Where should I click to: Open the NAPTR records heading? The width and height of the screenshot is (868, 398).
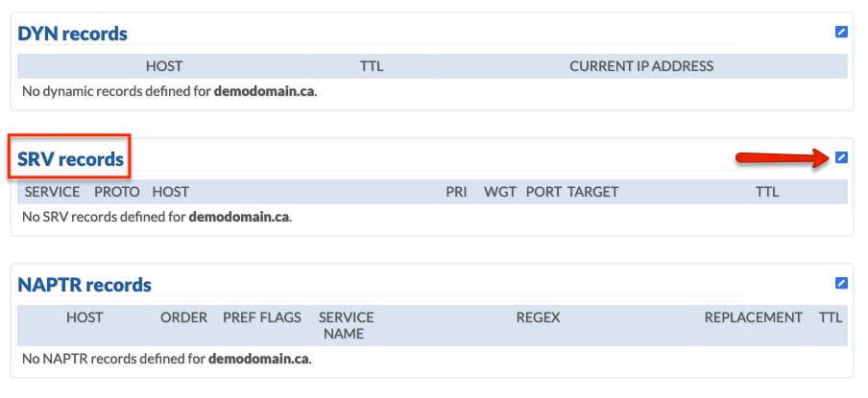tap(84, 285)
